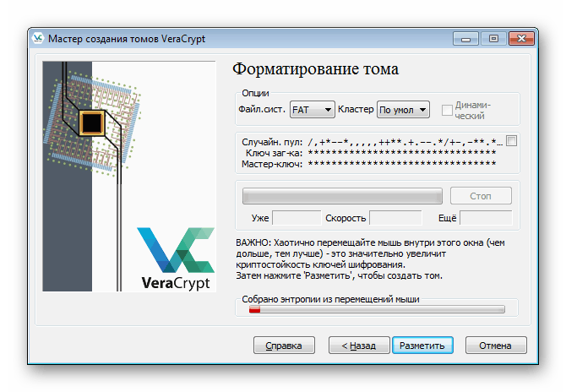Open Справка help button
This screenshot has width=566, height=392.
point(284,346)
